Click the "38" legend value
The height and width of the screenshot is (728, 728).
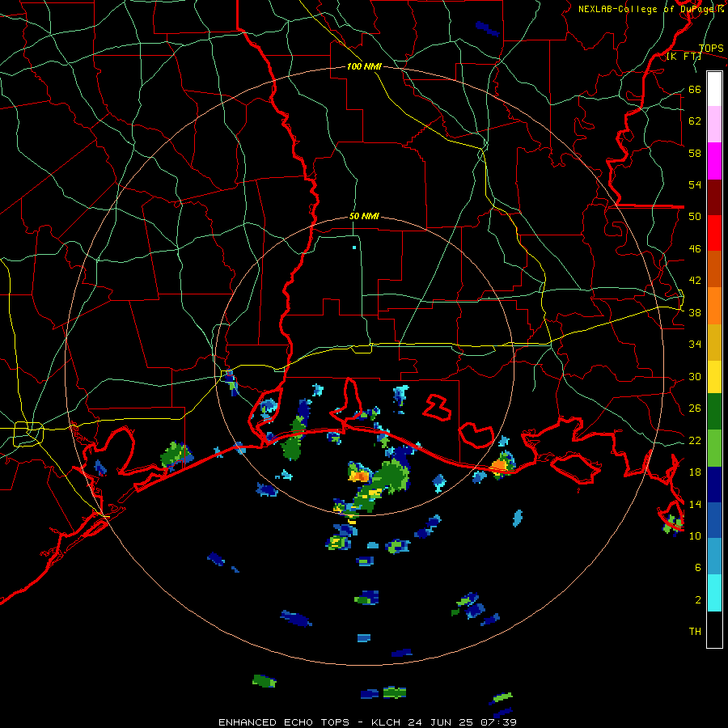[695, 313]
